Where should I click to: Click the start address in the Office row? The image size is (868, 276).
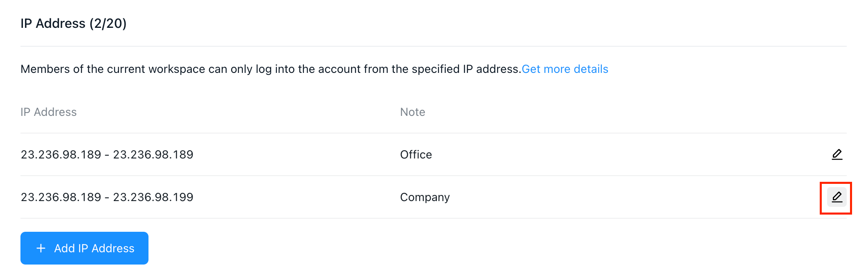[61, 154]
